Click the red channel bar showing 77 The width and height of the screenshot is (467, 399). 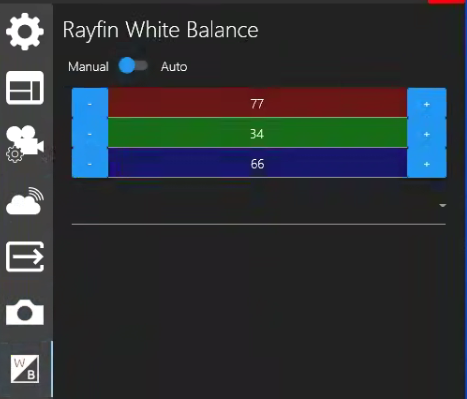tap(257, 103)
